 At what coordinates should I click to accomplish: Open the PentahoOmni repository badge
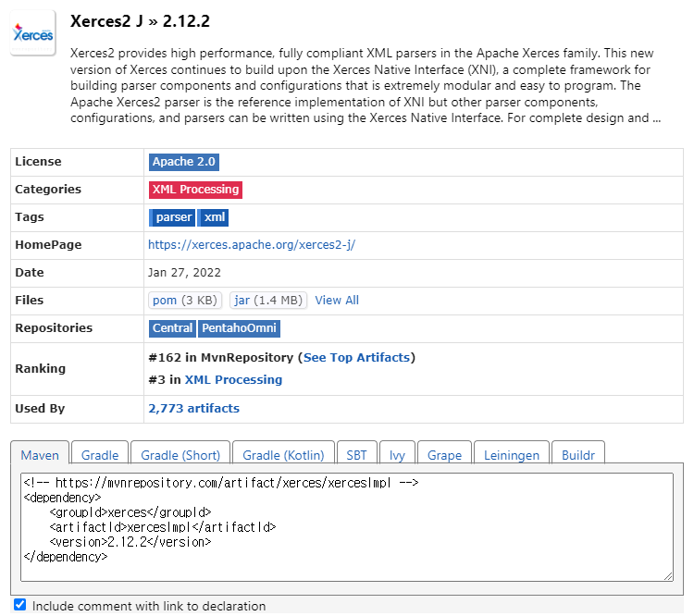pyautogui.click(x=239, y=328)
